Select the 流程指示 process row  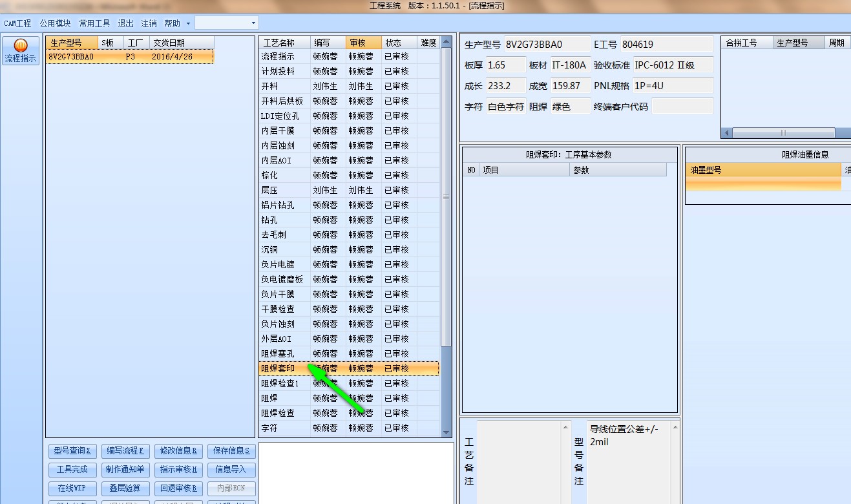pyautogui.click(x=349, y=56)
